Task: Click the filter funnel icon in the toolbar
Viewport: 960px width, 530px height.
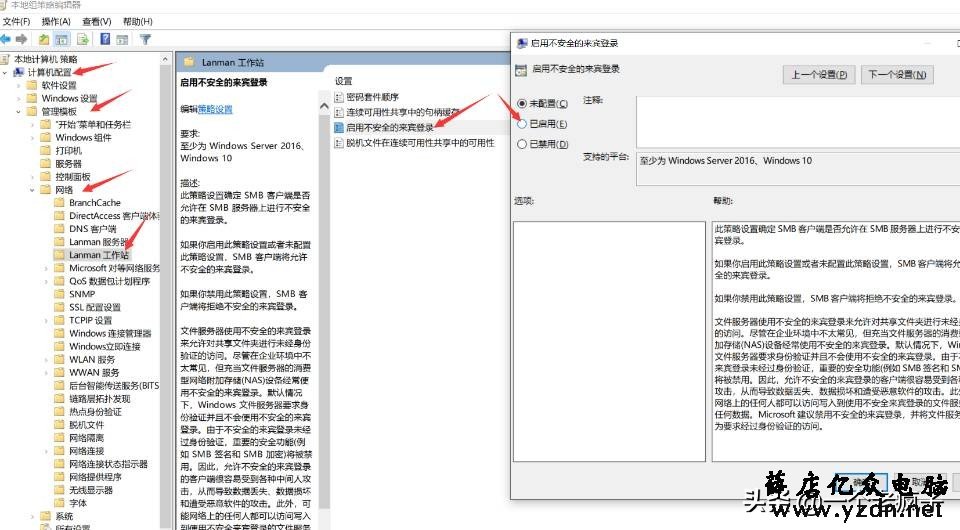Action: click(145, 39)
